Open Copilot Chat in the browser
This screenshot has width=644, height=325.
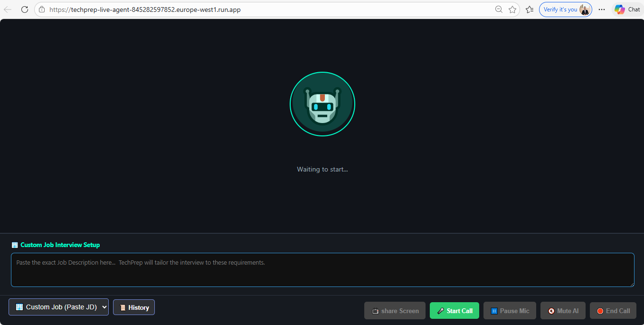[x=627, y=10]
